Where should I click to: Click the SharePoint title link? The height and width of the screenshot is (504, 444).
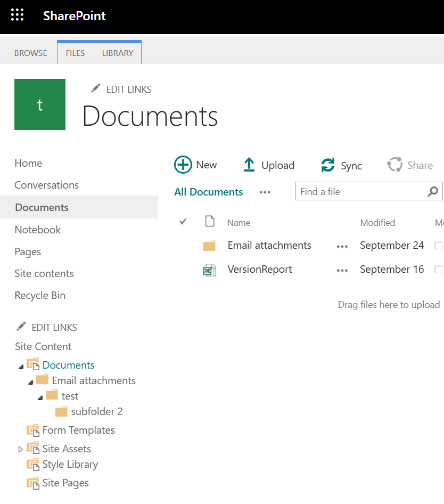click(x=74, y=16)
